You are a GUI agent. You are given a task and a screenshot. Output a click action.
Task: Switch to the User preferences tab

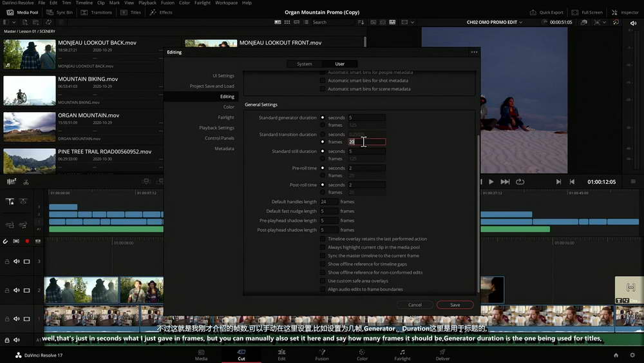[339, 64]
